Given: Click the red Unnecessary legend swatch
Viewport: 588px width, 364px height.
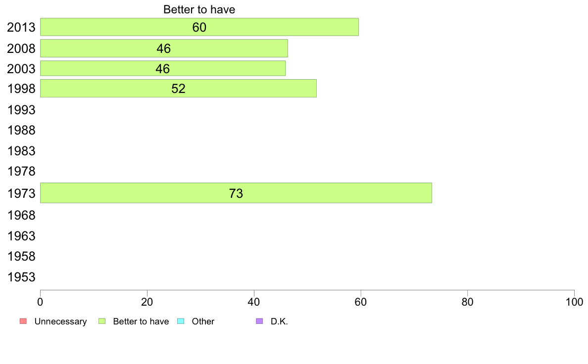Looking at the screenshot, I should [x=23, y=321].
